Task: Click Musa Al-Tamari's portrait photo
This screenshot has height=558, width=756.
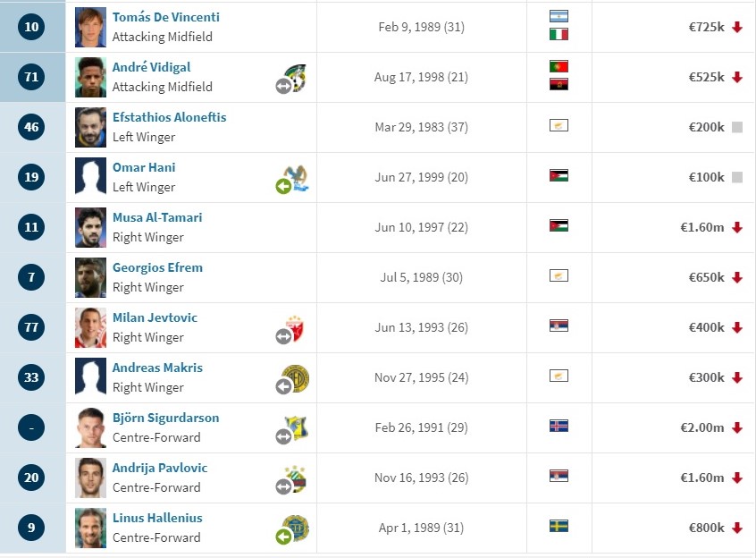Action: pos(90,228)
